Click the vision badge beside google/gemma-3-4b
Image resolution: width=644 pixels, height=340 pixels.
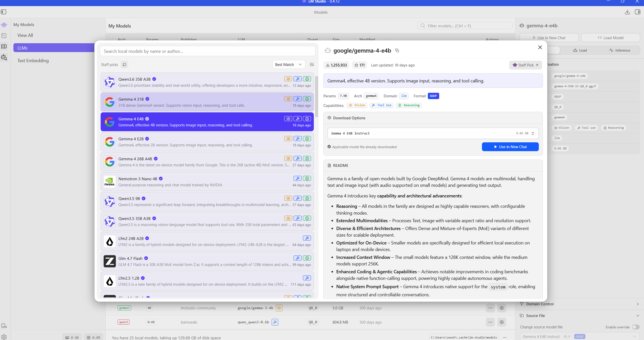[279, 308]
